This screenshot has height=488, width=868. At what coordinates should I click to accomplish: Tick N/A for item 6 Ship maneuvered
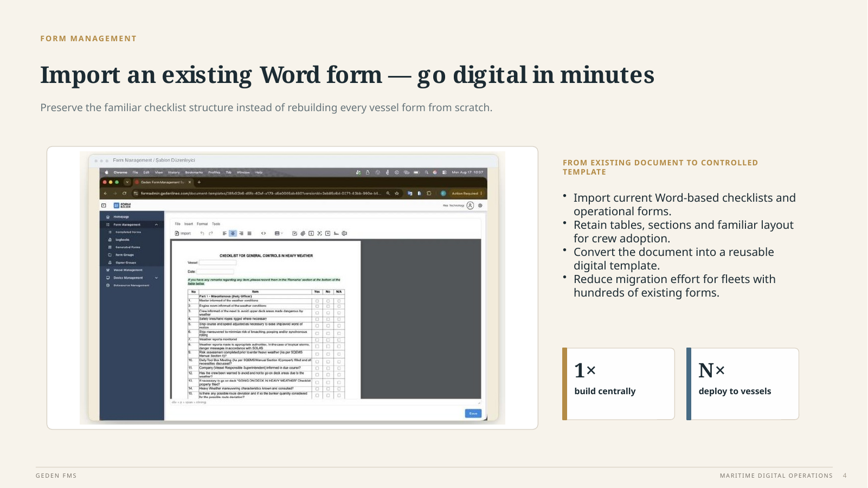[339, 333]
